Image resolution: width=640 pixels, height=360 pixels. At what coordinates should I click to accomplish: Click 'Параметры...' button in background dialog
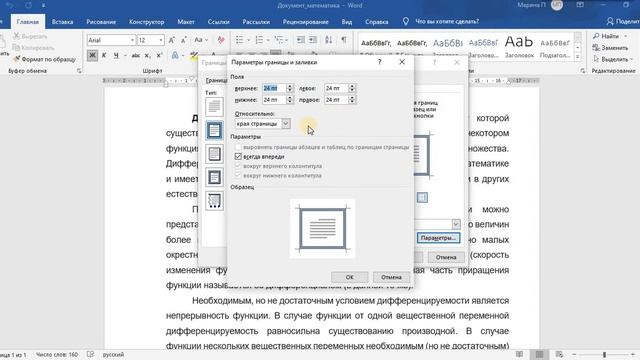pyautogui.click(x=438, y=238)
